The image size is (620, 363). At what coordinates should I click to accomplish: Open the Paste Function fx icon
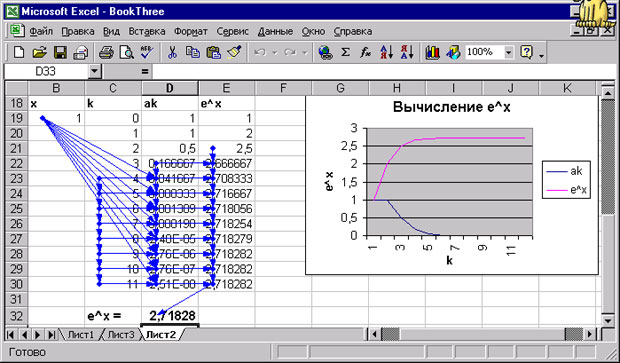[x=365, y=52]
